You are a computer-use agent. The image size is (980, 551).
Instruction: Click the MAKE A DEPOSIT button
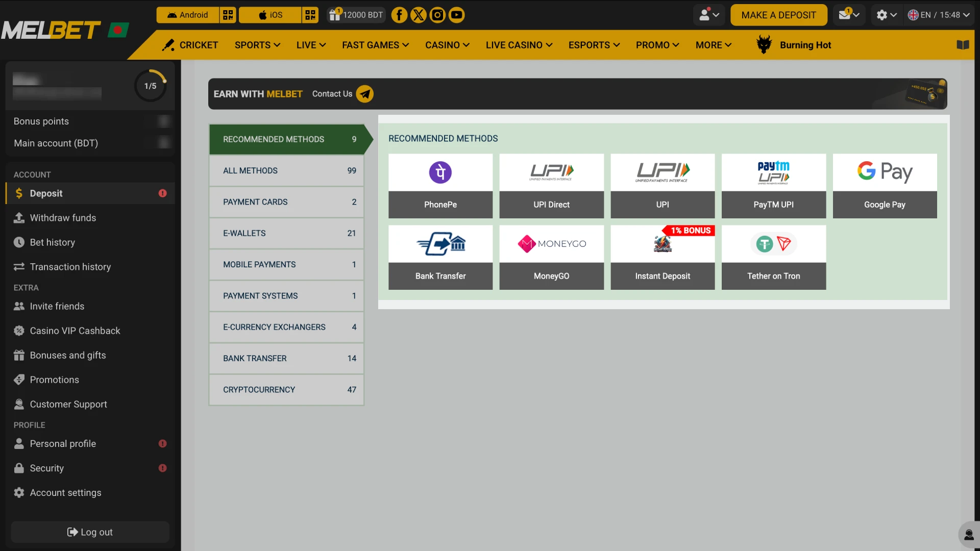click(x=778, y=15)
